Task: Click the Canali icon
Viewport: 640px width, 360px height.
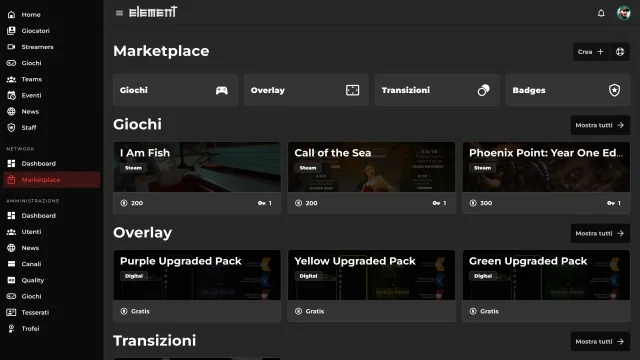Action: click(x=11, y=264)
